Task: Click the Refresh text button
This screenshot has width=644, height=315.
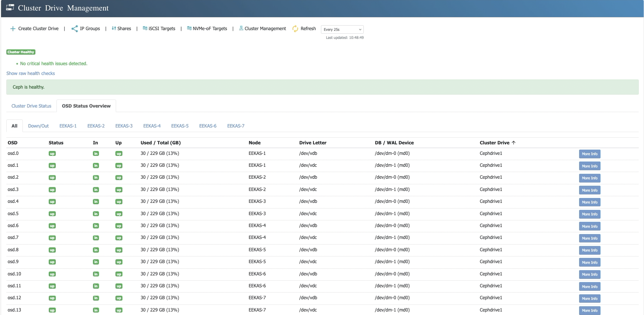Action: point(308,28)
